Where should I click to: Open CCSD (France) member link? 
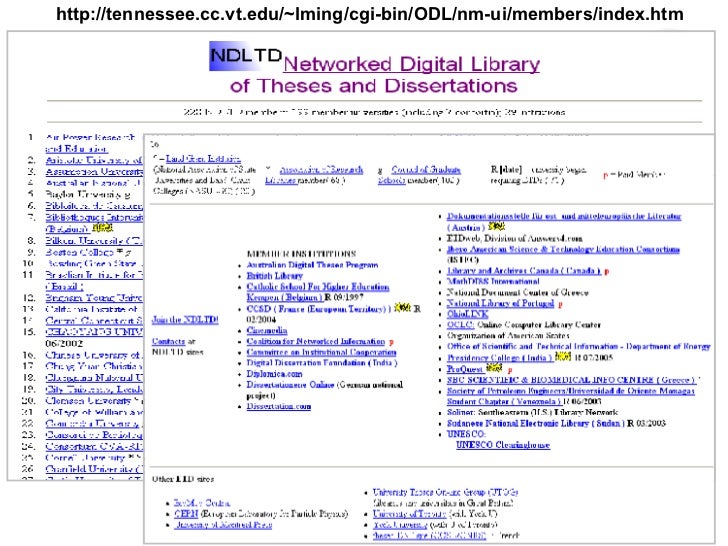319,309
